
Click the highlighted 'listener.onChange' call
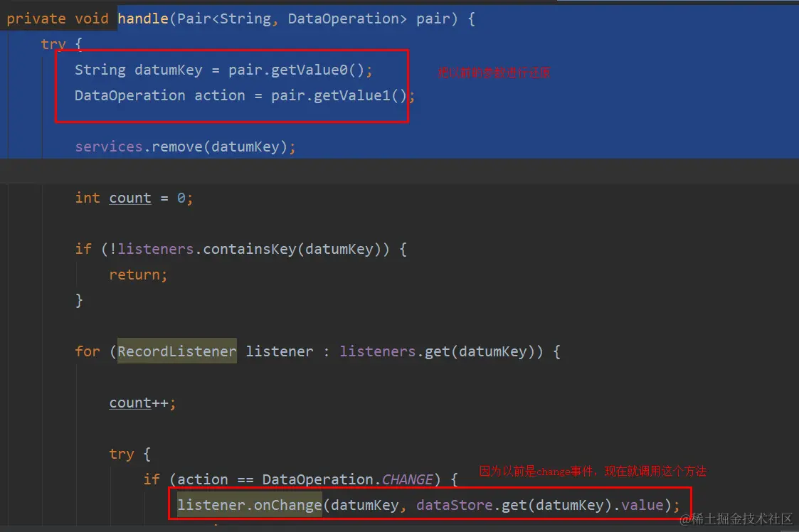[x=250, y=505]
